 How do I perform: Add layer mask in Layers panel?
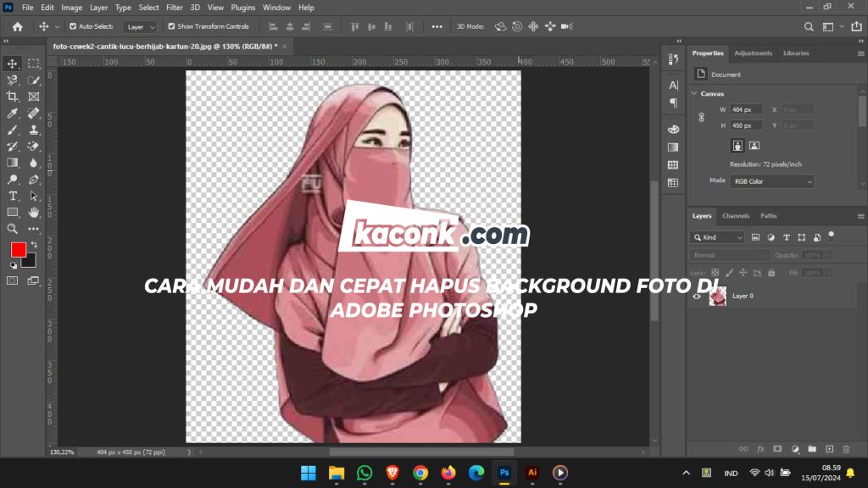[x=777, y=449]
